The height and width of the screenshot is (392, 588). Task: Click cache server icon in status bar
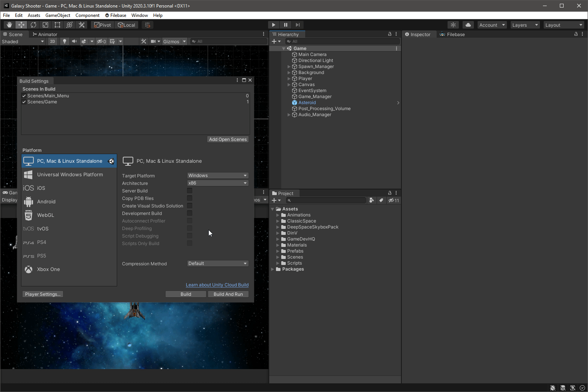(x=563, y=388)
